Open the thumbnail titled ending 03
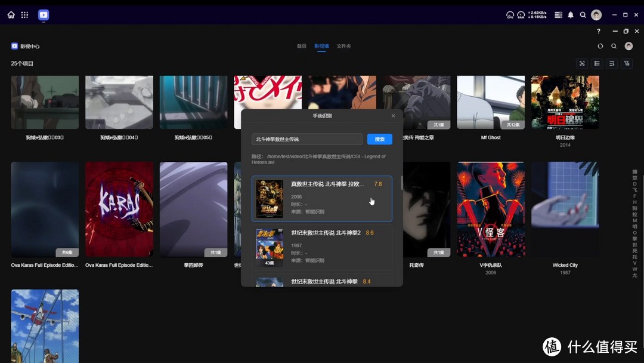 pyautogui.click(x=45, y=102)
